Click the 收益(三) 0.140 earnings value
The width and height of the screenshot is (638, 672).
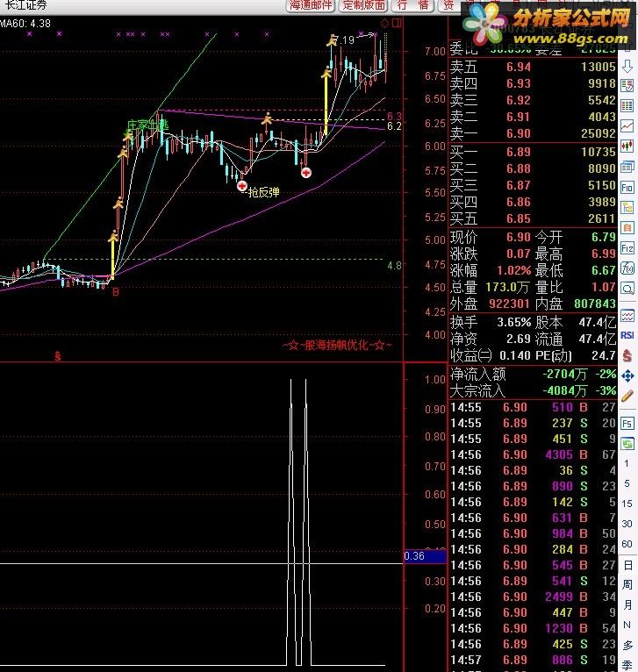(x=515, y=355)
